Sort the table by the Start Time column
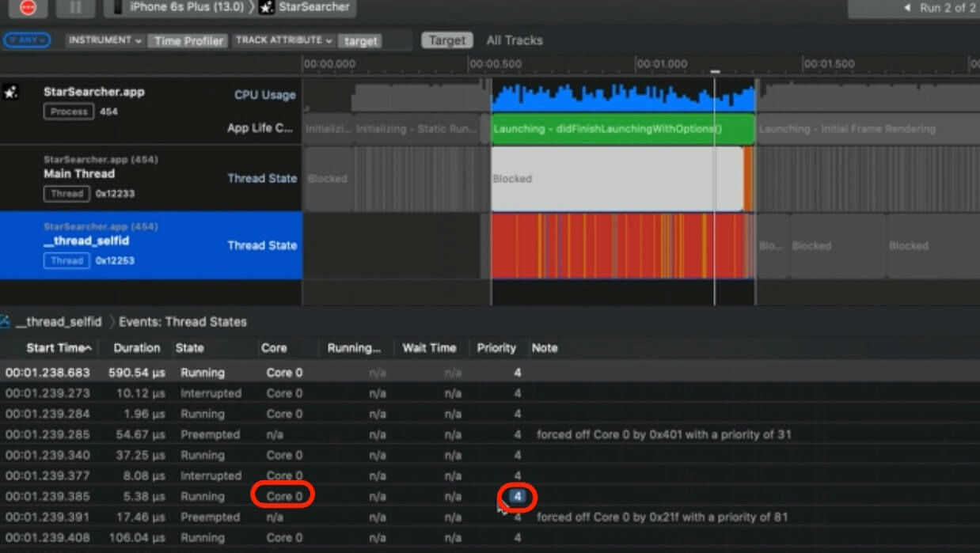 click(58, 348)
